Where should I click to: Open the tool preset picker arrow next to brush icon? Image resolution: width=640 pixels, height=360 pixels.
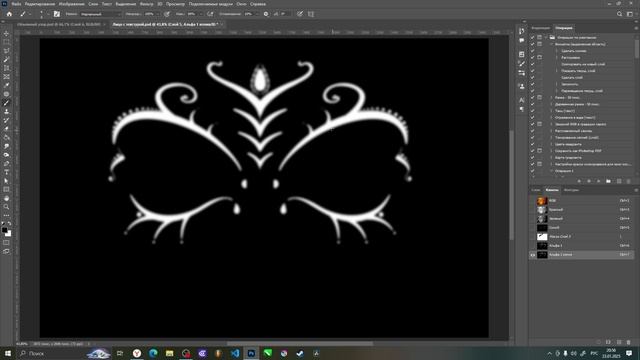pyautogui.click(x=29, y=14)
